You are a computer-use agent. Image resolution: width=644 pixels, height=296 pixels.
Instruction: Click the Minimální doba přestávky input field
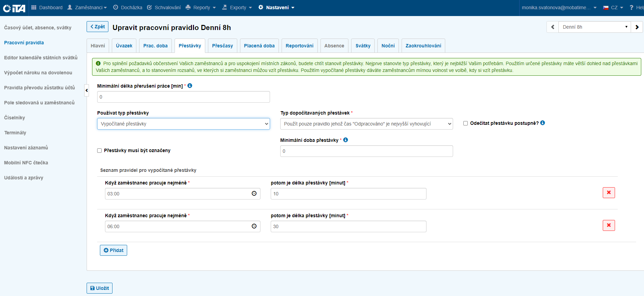[366, 151]
